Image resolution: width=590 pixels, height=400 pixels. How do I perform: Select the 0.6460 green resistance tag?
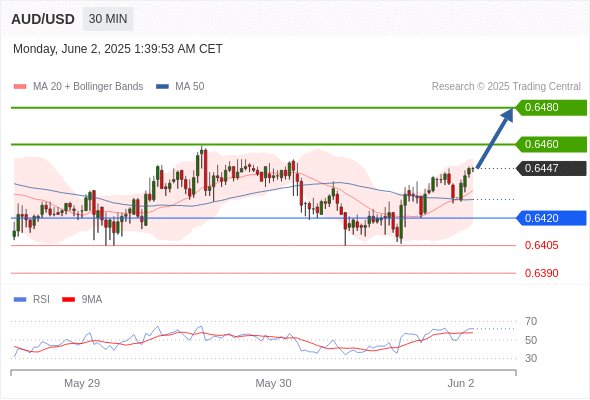click(551, 144)
